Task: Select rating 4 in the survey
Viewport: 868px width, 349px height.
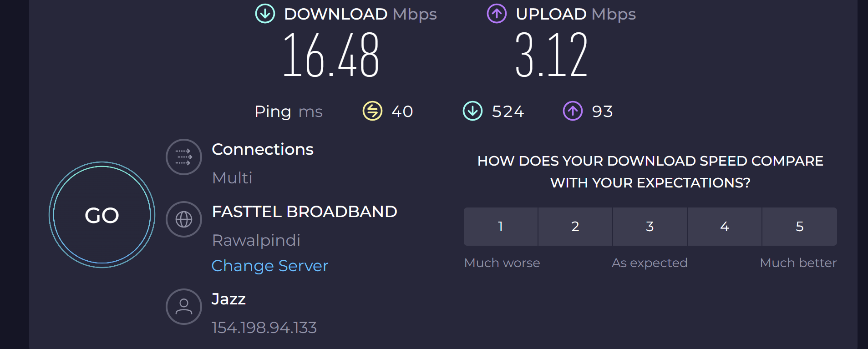Action: point(725,227)
